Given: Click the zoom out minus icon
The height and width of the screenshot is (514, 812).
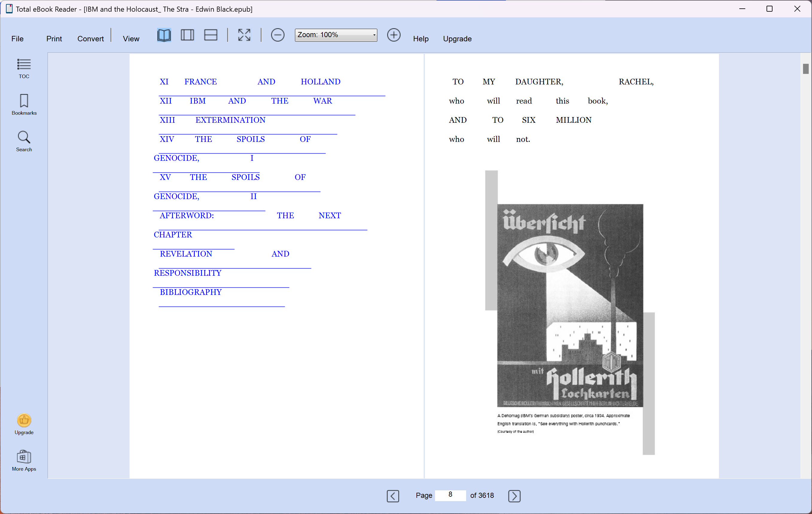Looking at the screenshot, I should point(278,35).
